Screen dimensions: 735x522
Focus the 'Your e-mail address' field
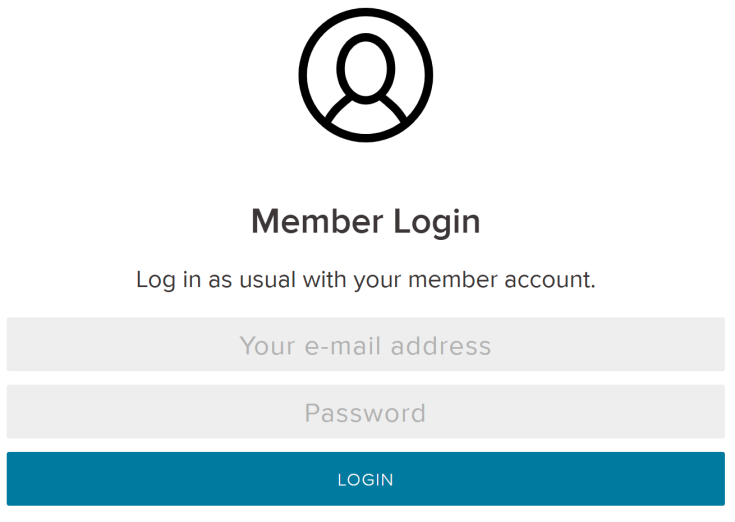(366, 345)
